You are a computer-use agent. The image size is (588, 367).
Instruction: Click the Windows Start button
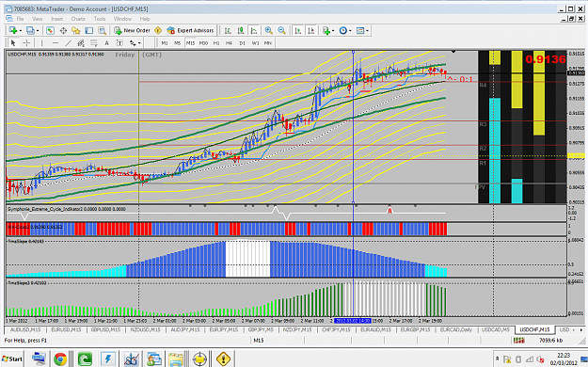click(11, 359)
